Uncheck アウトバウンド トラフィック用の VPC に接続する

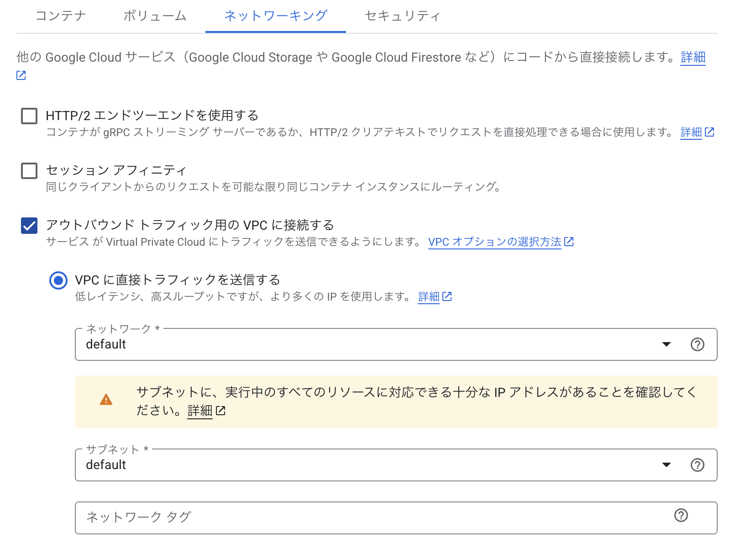(x=29, y=226)
